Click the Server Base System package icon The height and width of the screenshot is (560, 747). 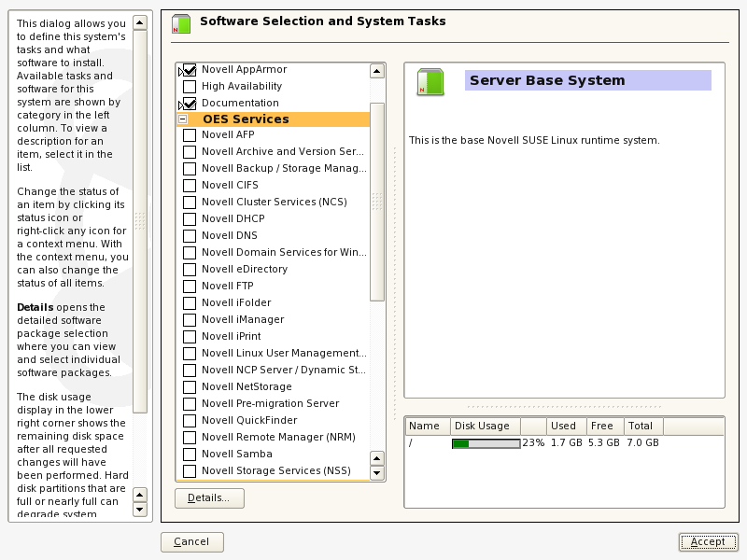430,80
